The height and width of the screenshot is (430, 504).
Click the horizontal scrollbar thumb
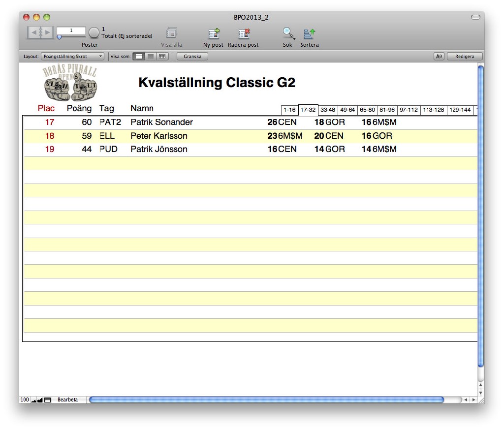pos(266,400)
